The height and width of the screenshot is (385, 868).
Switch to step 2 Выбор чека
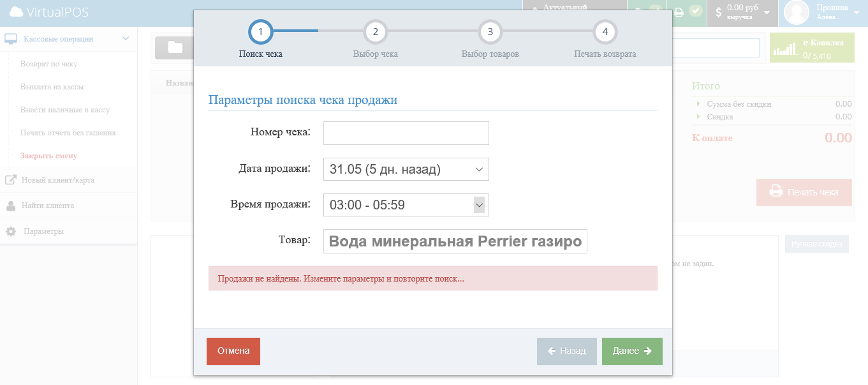(x=375, y=31)
